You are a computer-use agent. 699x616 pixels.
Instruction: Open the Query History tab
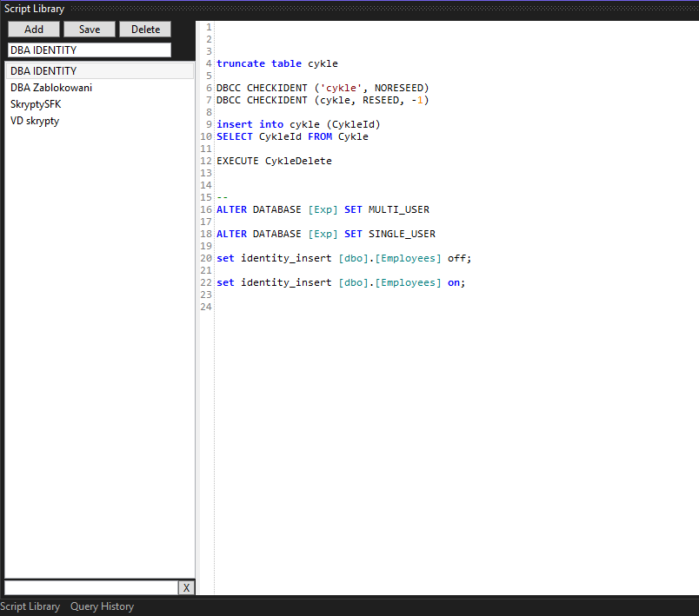point(102,606)
